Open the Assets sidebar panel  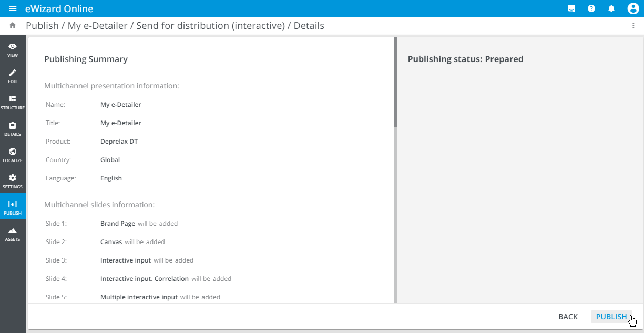coord(13,234)
